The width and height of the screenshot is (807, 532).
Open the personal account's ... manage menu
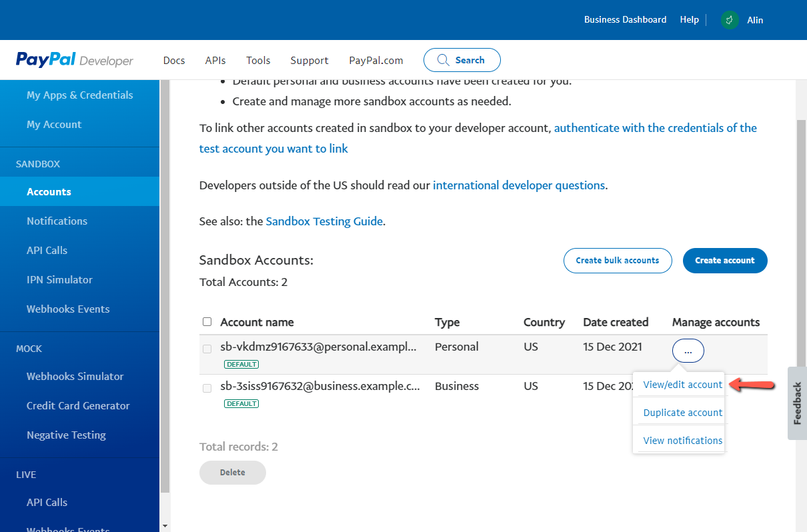(x=688, y=351)
